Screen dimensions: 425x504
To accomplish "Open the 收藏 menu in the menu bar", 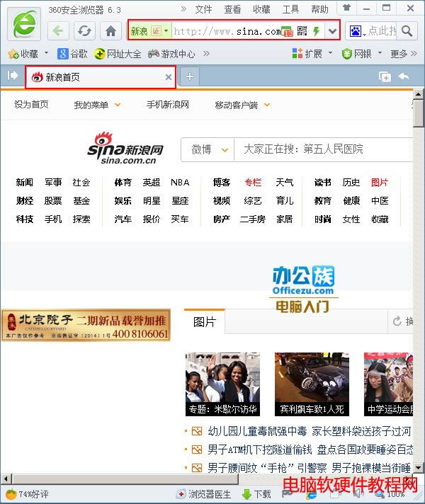I will click(x=261, y=9).
